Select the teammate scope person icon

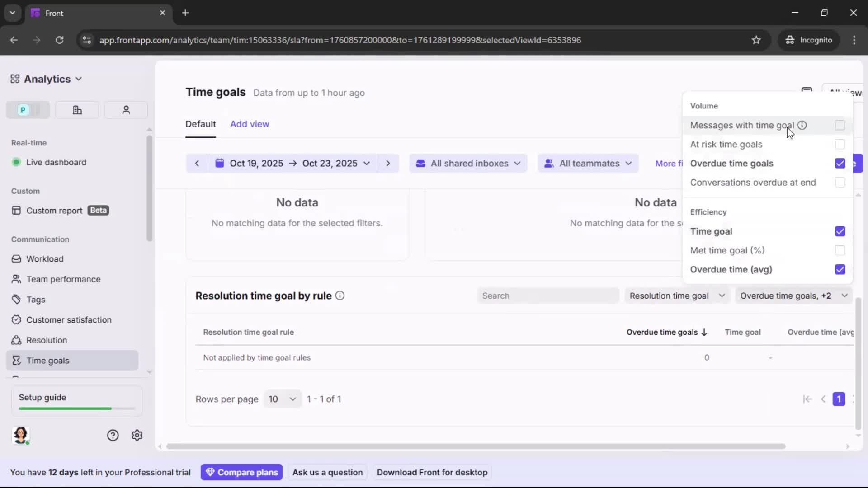[126, 110]
